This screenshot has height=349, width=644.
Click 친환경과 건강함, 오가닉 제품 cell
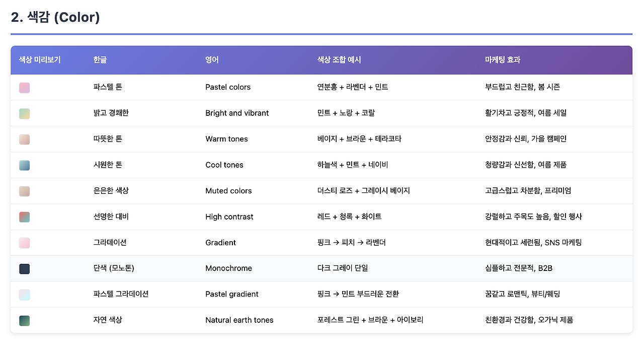pos(529,320)
